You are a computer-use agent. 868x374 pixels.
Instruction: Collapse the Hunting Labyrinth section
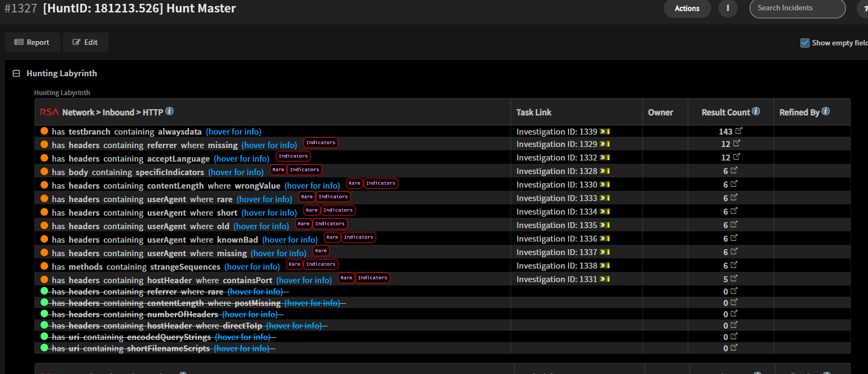click(x=16, y=74)
